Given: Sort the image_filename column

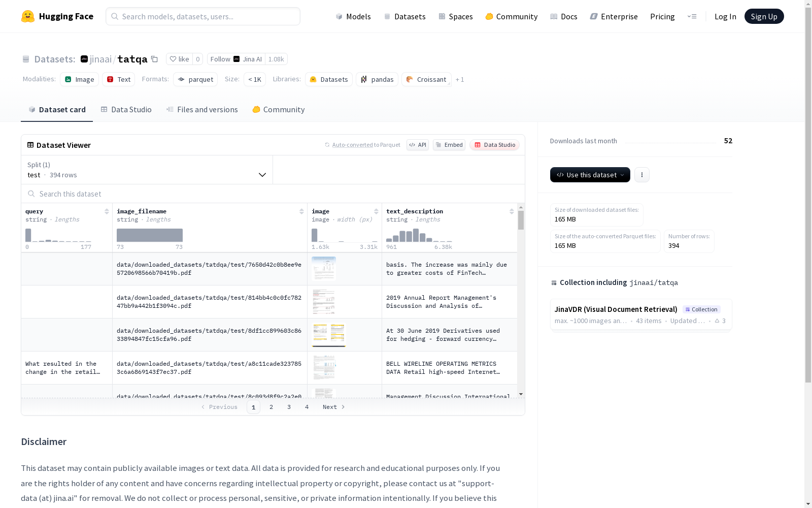Looking at the screenshot, I should click(x=301, y=211).
